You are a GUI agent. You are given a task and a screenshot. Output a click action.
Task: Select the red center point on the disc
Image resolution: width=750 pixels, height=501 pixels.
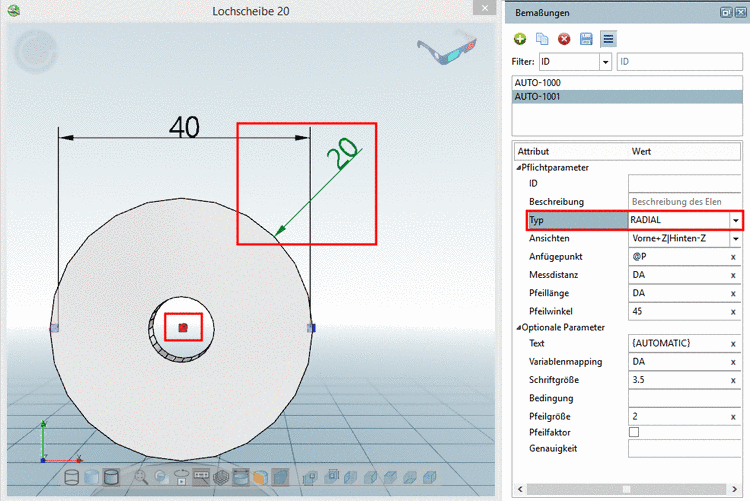click(183, 328)
